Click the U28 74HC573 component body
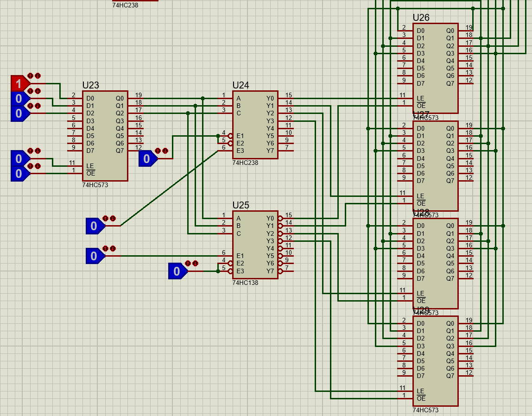The height and width of the screenshot is (416, 532). click(x=429, y=263)
